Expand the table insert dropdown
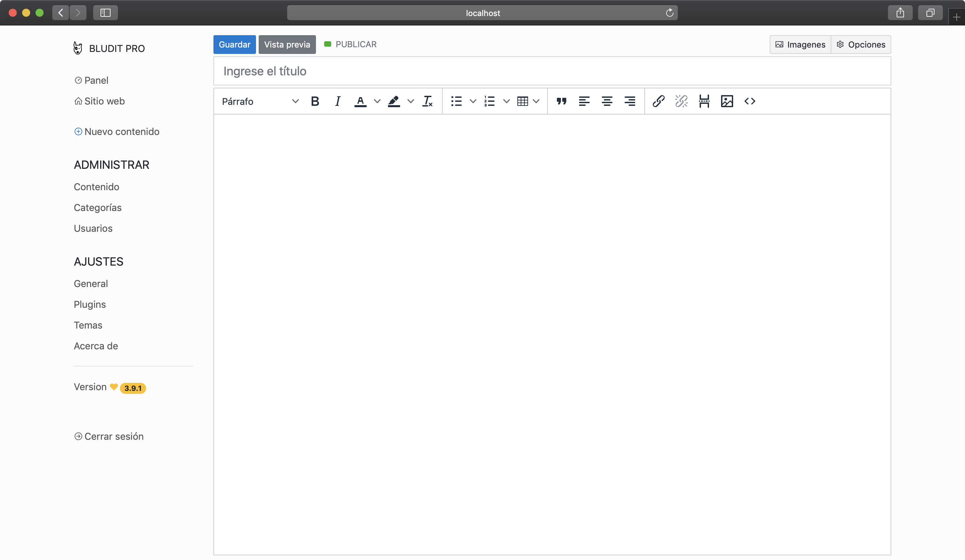This screenshot has width=965, height=560. pyautogui.click(x=536, y=101)
